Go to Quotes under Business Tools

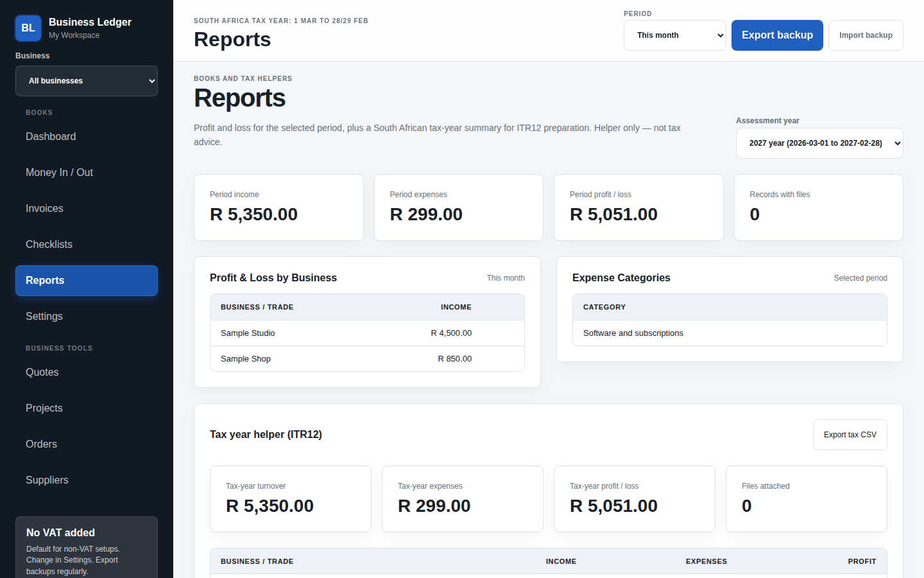(x=87, y=372)
